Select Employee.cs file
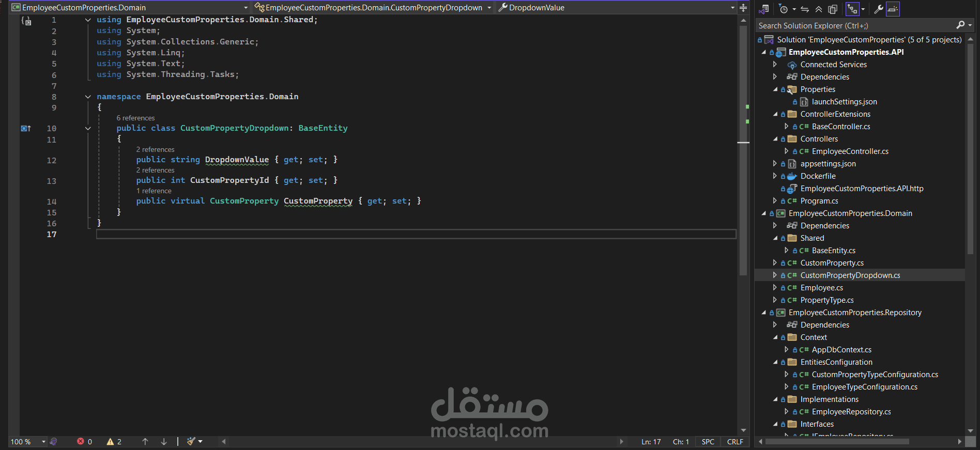The height and width of the screenshot is (450, 980). pyautogui.click(x=821, y=288)
